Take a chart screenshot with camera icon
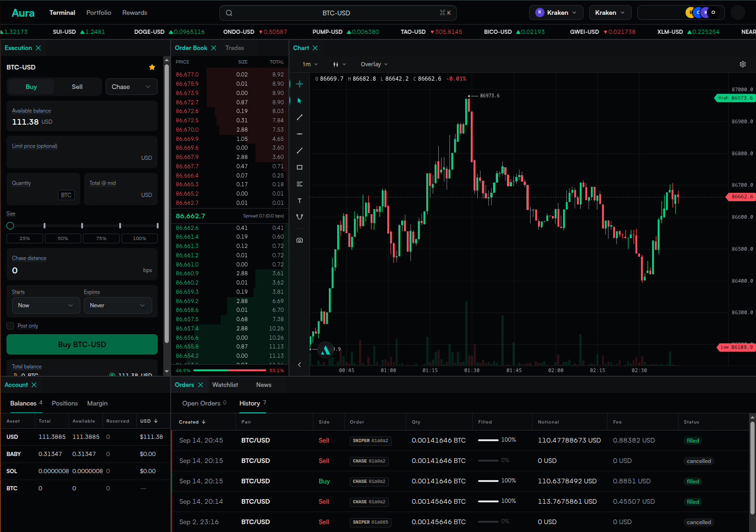Image resolution: width=756 pixels, height=532 pixels. [300, 240]
